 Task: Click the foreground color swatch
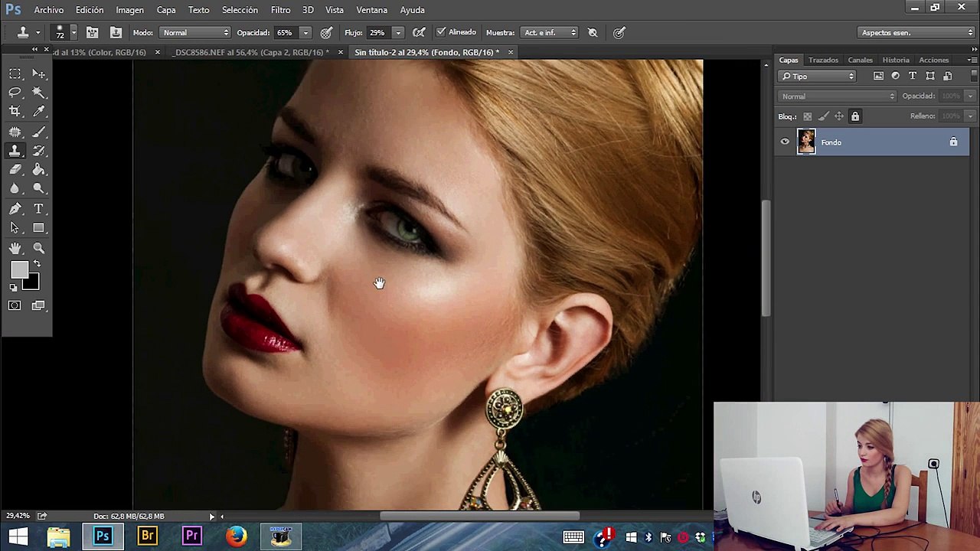coord(19,269)
